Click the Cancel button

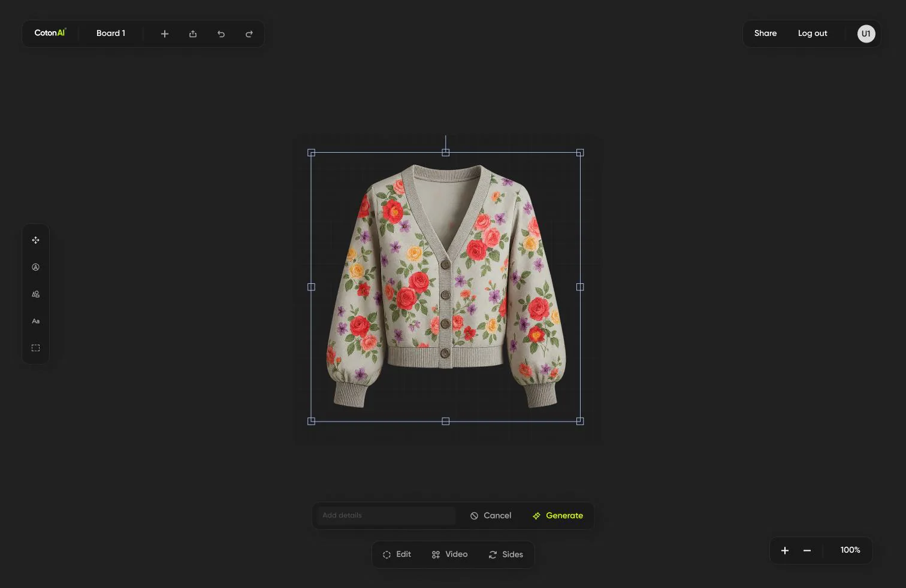coord(491,516)
